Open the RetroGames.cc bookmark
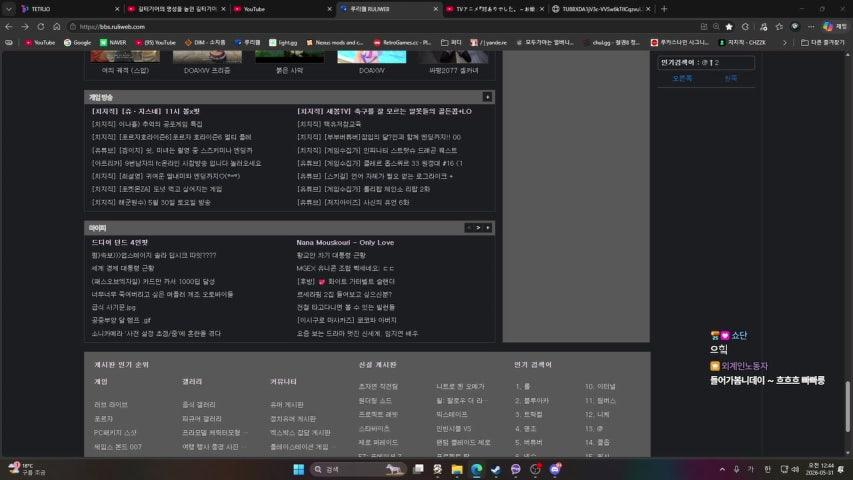 (x=401, y=42)
